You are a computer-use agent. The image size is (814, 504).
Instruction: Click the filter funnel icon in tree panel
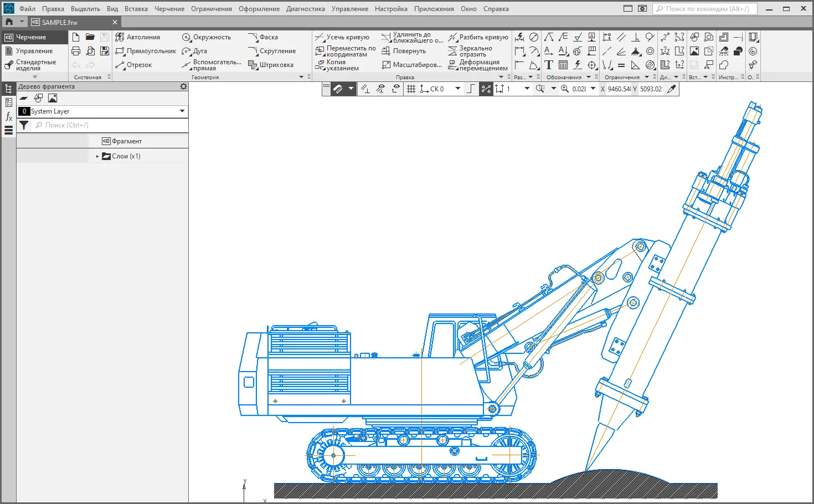24,125
